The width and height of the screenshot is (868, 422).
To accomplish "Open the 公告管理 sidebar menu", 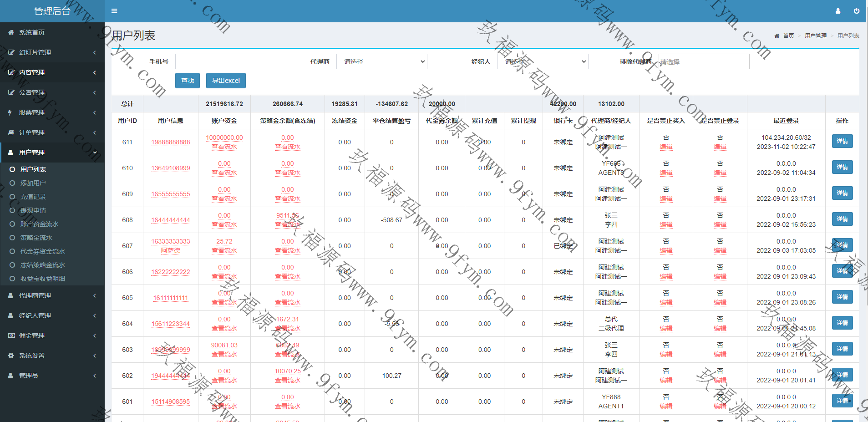I will click(x=52, y=92).
